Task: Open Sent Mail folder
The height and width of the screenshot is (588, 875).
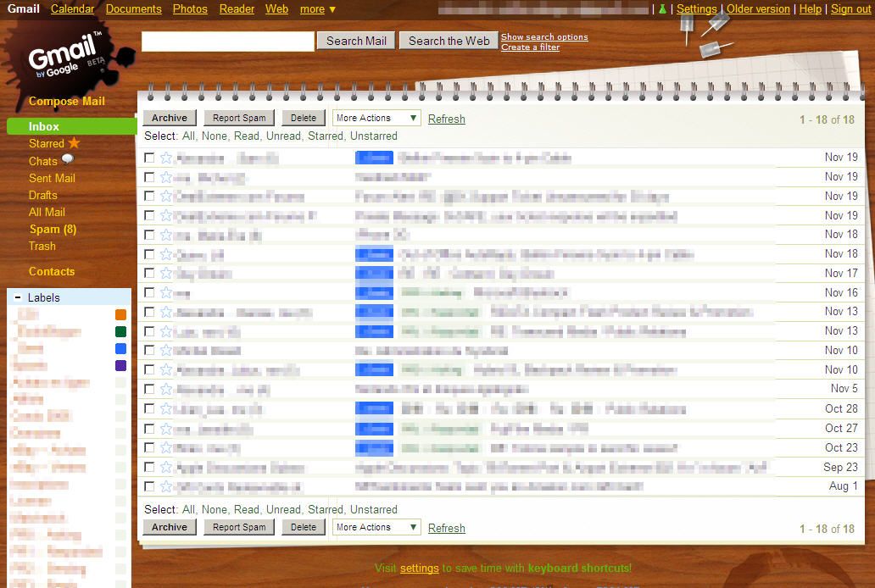Action: point(52,178)
